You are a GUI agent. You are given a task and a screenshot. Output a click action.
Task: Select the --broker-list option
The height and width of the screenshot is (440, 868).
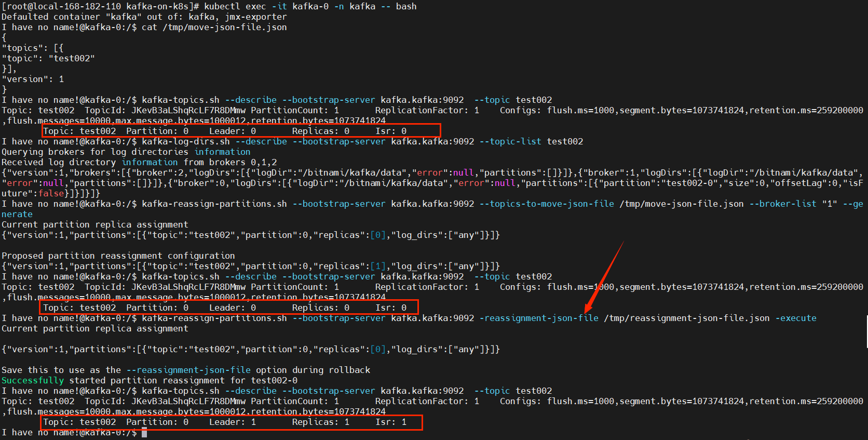[783, 204]
